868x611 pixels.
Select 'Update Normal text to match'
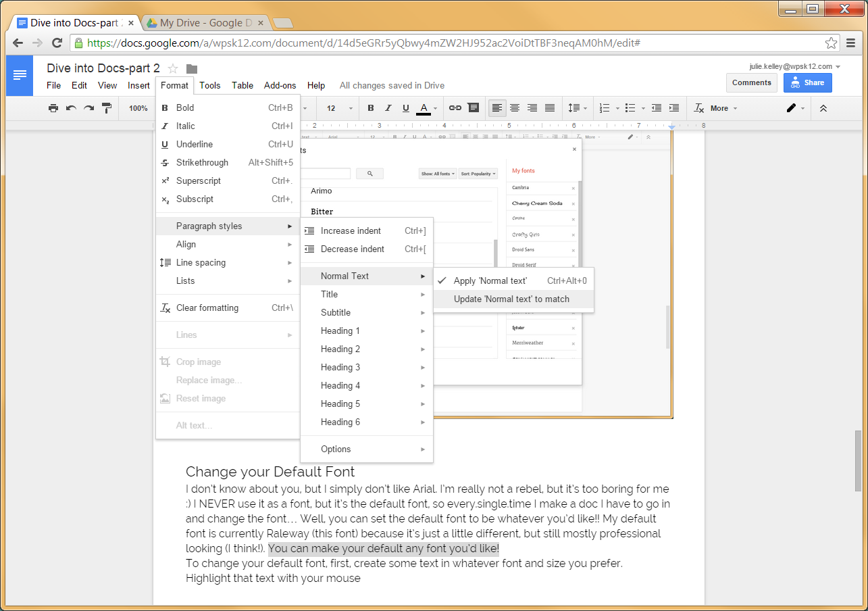coord(511,299)
